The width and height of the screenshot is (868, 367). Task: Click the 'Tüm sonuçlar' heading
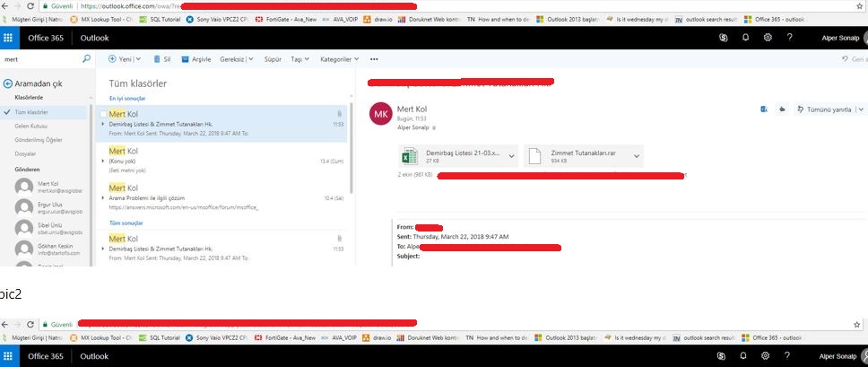pyautogui.click(x=126, y=223)
